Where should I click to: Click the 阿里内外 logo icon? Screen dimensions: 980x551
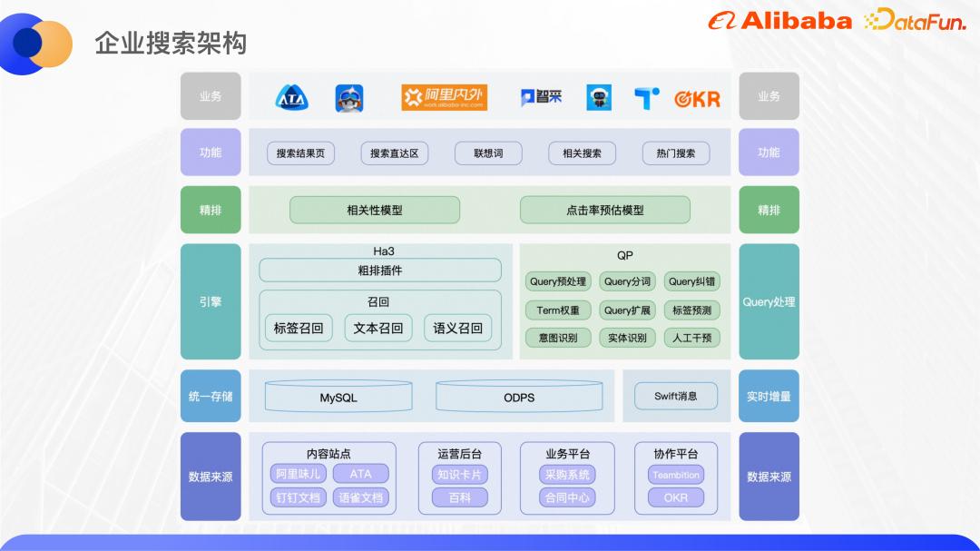pyautogui.click(x=445, y=96)
